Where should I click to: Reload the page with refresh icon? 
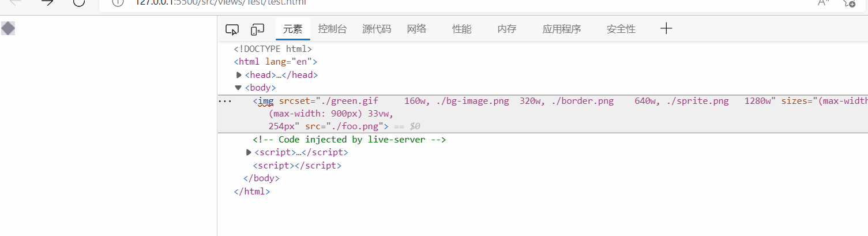79,2
